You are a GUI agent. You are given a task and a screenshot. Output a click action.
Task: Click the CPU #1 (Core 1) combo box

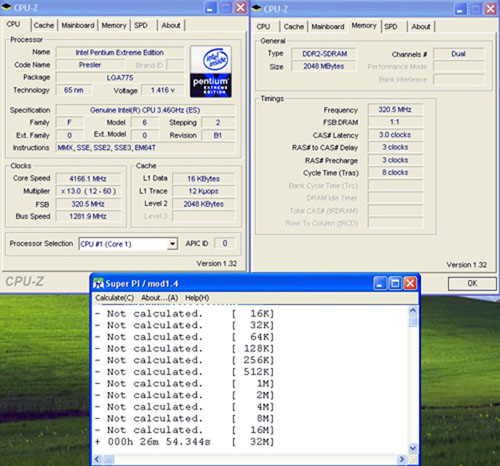coord(128,244)
